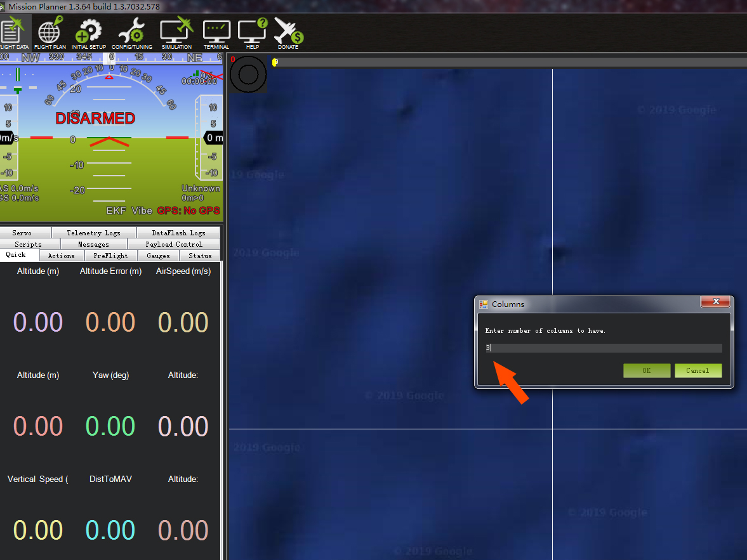Open the Terminal screen
The height and width of the screenshot is (560, 747).
[216, 33]
